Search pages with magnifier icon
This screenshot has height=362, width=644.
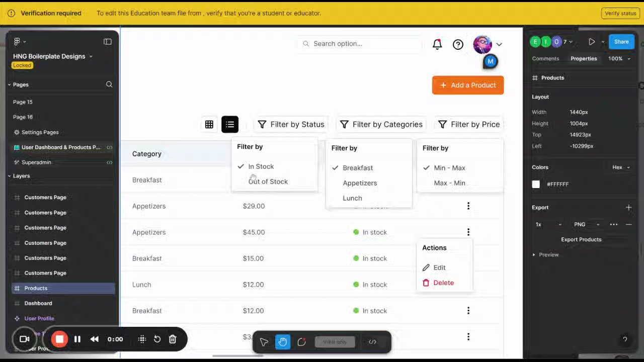click(x=109, y=84)
